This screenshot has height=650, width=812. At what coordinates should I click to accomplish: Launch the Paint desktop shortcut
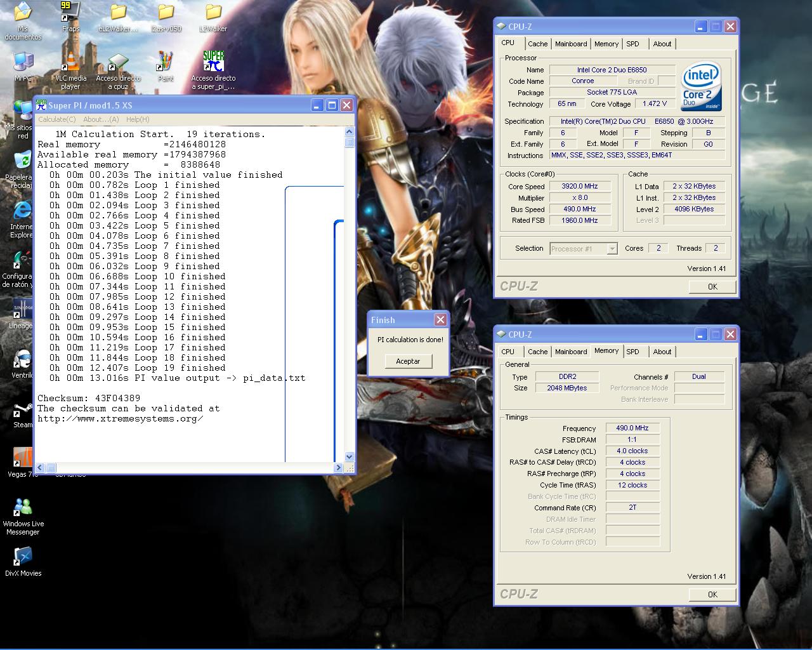(166, 62)
